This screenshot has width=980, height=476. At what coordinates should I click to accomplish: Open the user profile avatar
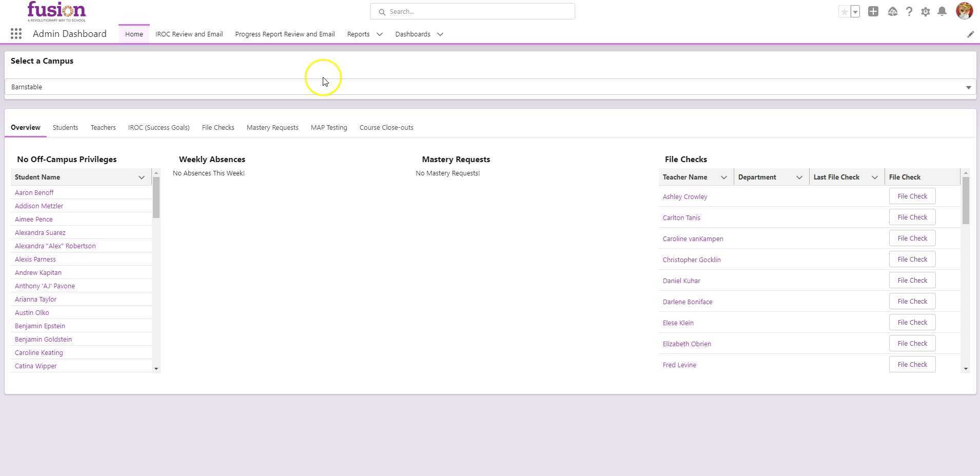coord(964,11)
